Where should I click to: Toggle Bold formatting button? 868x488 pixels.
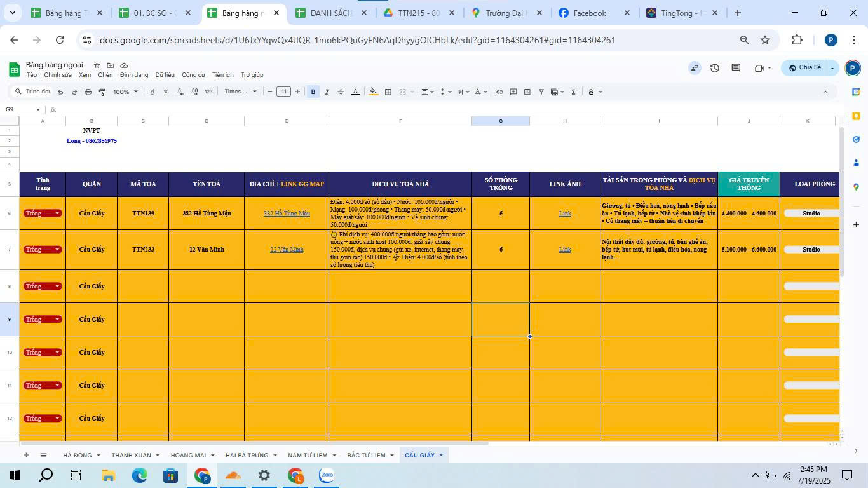coord(313,92)
